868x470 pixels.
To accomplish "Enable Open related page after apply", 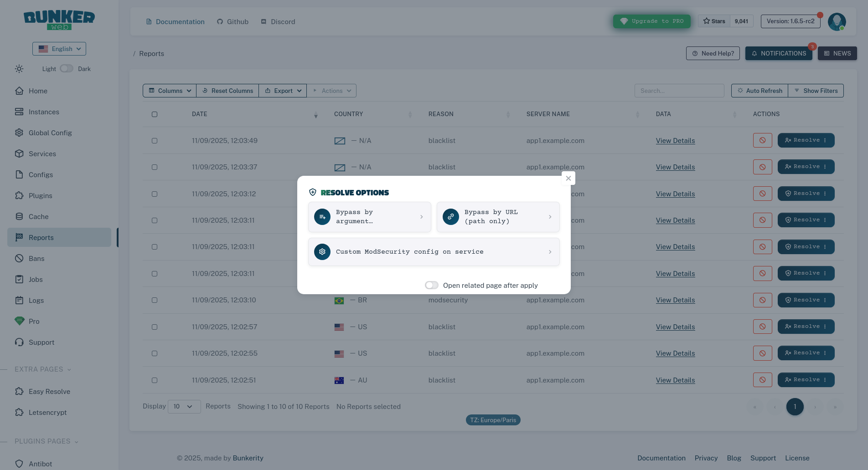I will [431, 285].
